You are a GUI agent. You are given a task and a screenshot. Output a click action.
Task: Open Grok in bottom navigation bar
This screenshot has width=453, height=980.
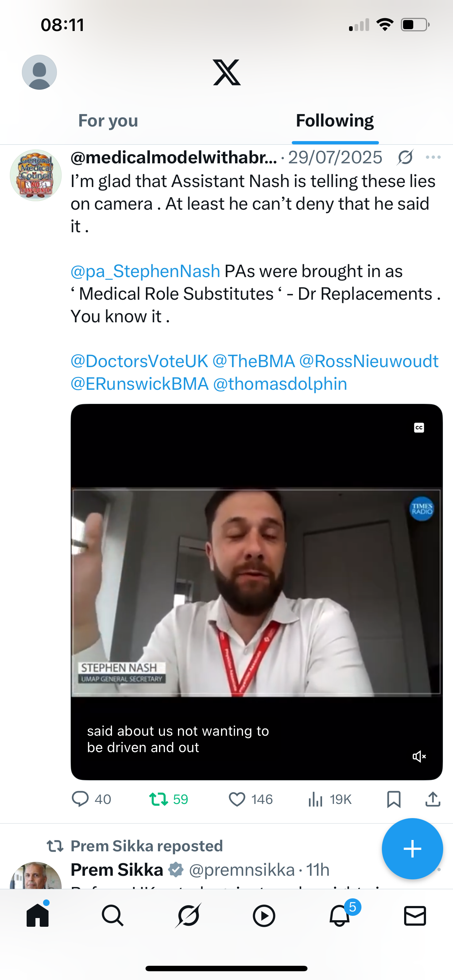(x=189, y=915)
